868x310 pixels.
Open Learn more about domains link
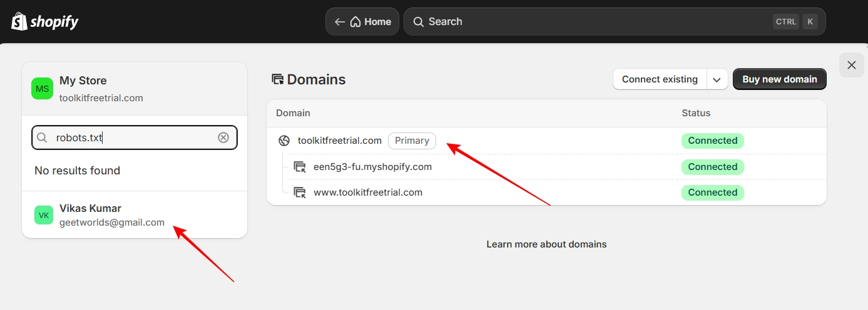[546, 244]
